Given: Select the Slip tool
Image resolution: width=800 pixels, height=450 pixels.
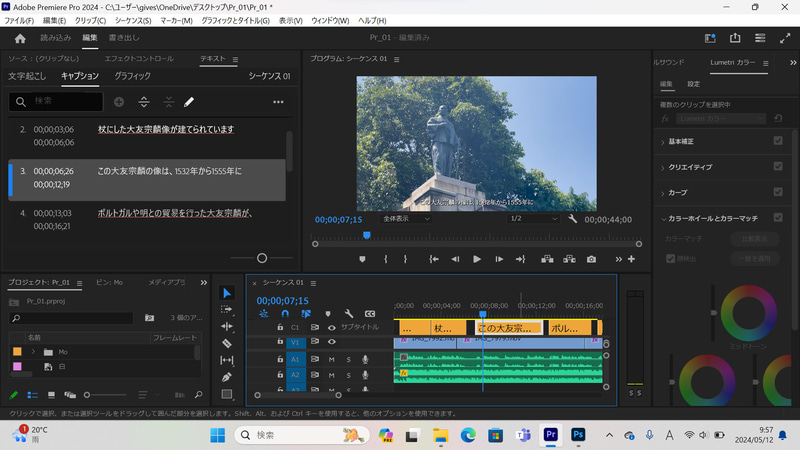Looking at the screenshot, I should point(227,360).
